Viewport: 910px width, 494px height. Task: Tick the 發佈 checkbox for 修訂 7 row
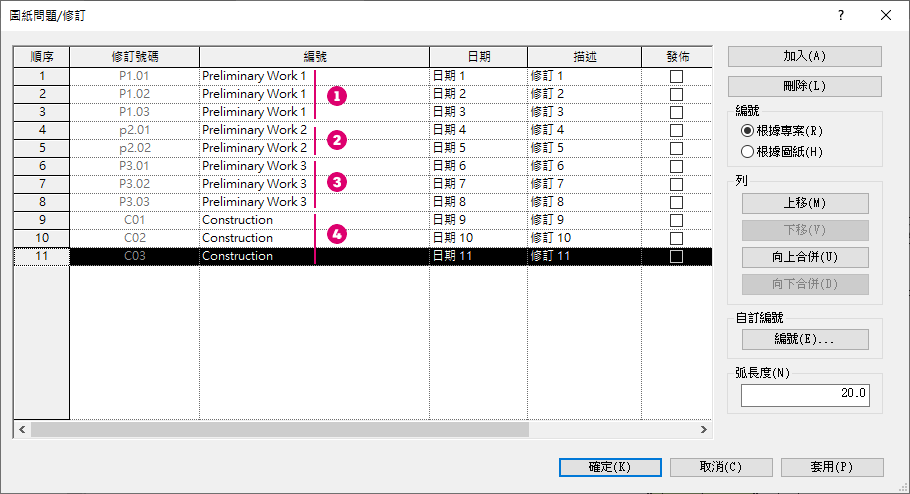click(x=676, y=184)
